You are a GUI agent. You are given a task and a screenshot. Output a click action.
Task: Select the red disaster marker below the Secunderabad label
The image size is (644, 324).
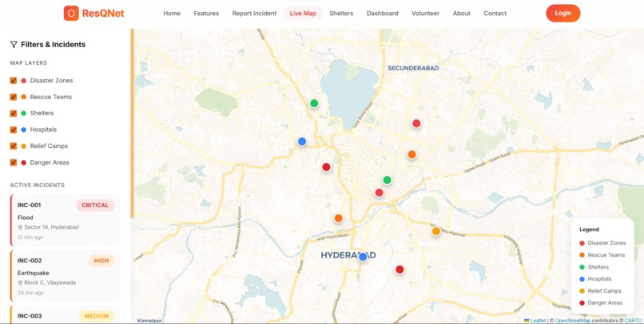[x=416, y=123]
